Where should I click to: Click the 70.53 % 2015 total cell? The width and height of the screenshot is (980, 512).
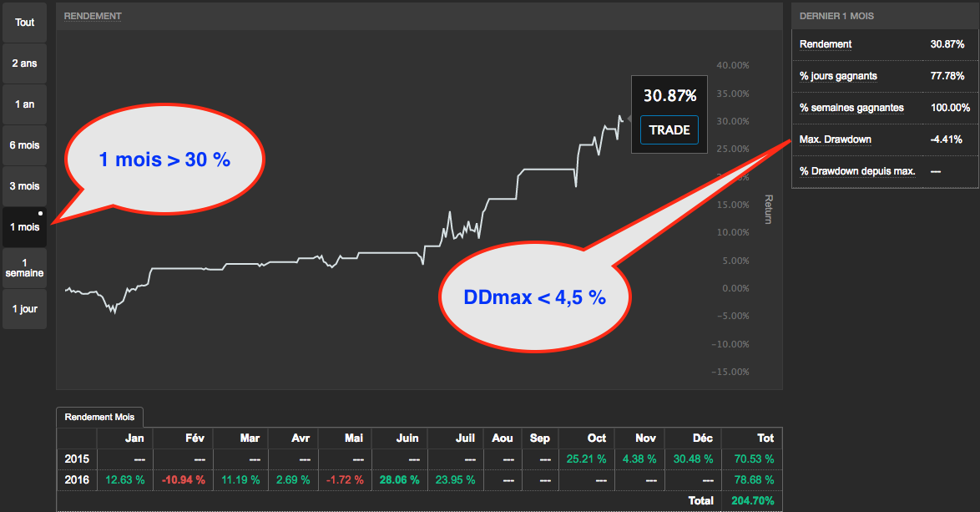(754, 459)
